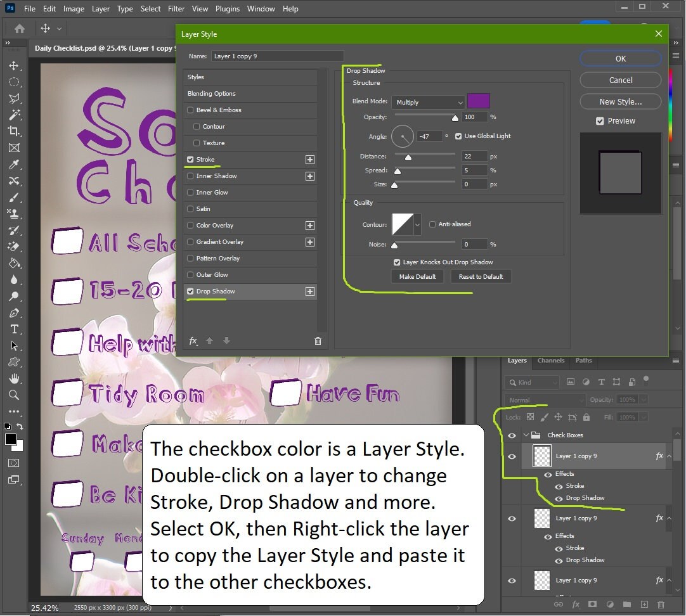Open the Blend Mode dropdown
The height and width of the screenshot is (616, 686).
click(428, 101)
